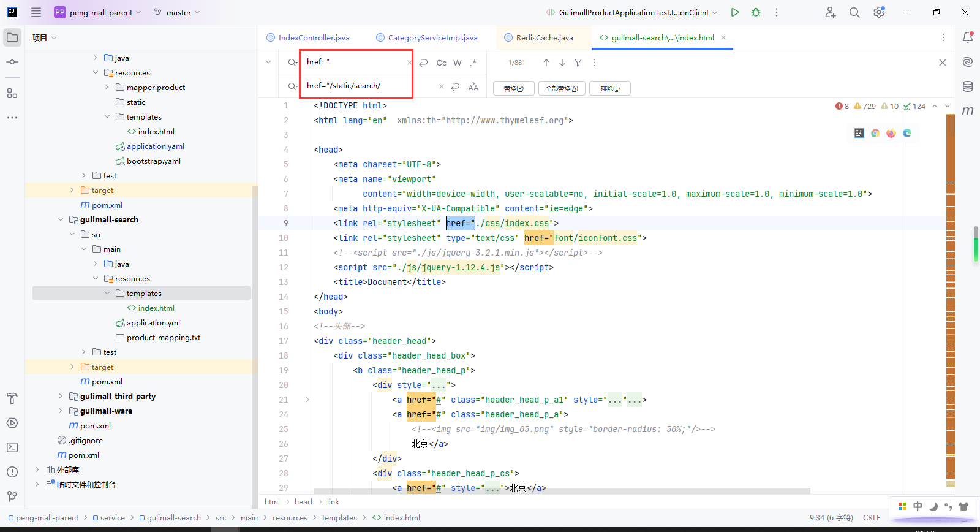
Task: Toggle Match Case (Cc) in search
Action: (x=442, y=63)
